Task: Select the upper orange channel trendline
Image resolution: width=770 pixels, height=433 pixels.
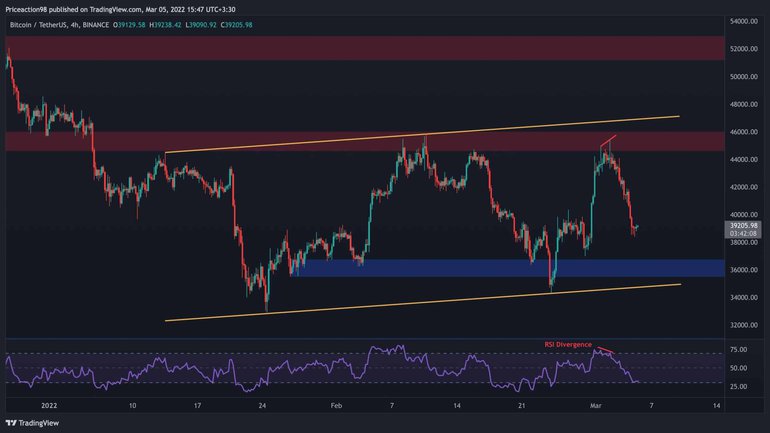Action: (x=422, y=135)
